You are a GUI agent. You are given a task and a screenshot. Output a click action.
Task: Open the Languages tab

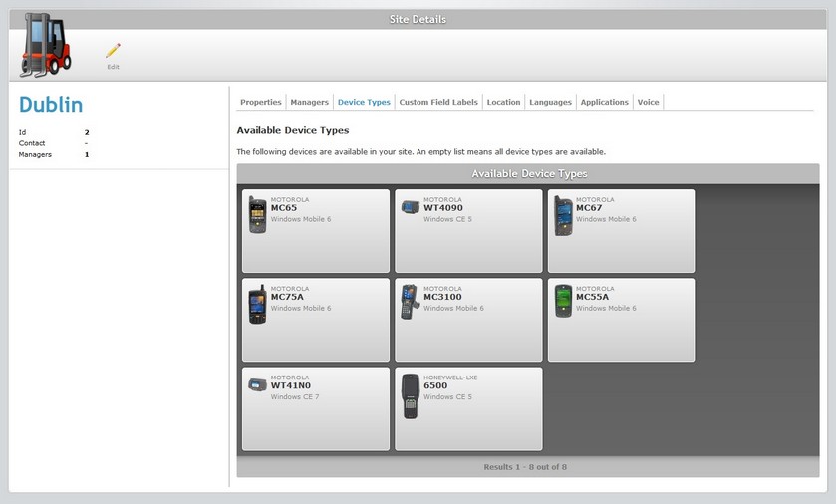tap(550, 102)
